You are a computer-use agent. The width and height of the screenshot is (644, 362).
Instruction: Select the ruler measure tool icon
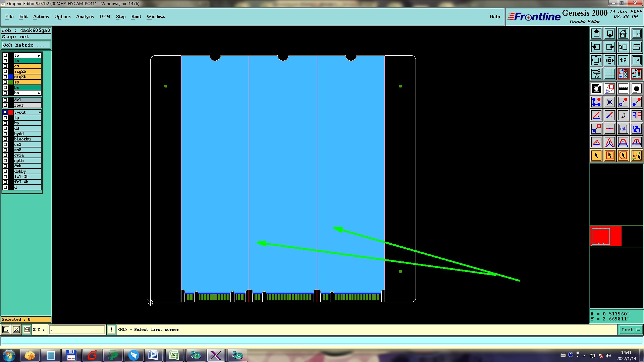(623, 88)
